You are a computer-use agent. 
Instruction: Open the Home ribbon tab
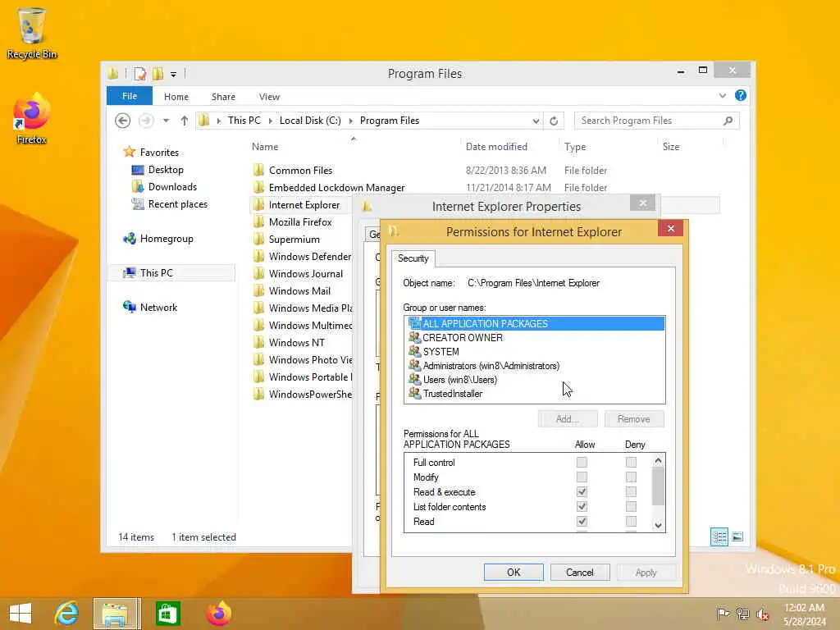point(176,97)
